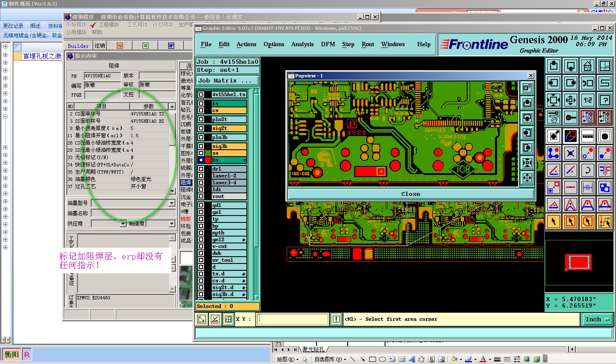This screenshot has width=616, height=364.
Task: Open the 油墨型号 dropdown
Action: [x=172, y=203]
